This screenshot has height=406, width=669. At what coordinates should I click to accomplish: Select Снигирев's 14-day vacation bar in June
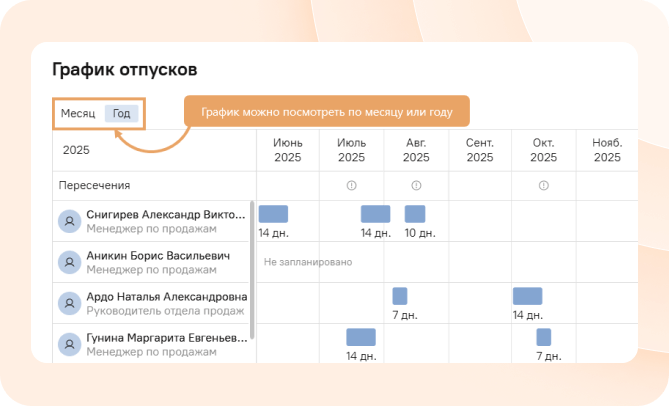pyautogui.click(x=273, y=213)
